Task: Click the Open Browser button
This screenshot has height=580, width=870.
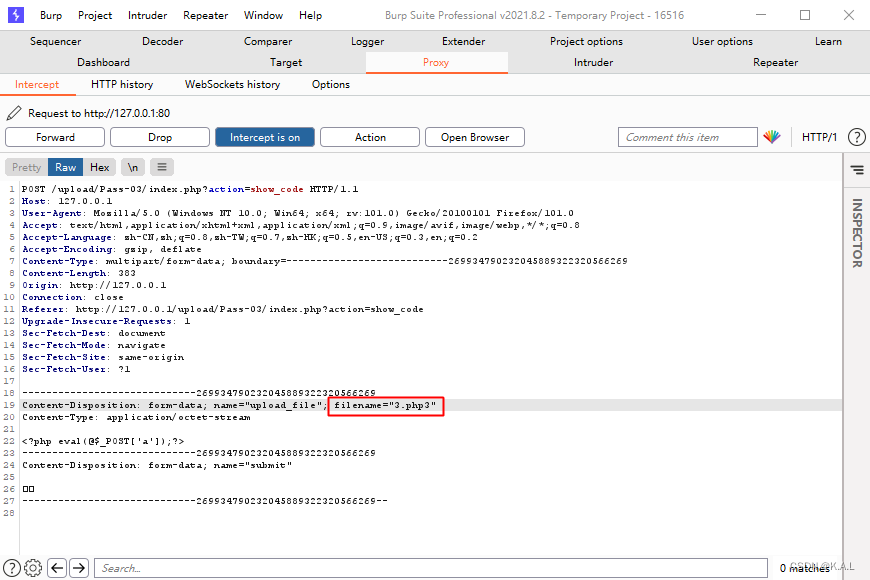Action: pyautogui.click(x=475, y=137)
